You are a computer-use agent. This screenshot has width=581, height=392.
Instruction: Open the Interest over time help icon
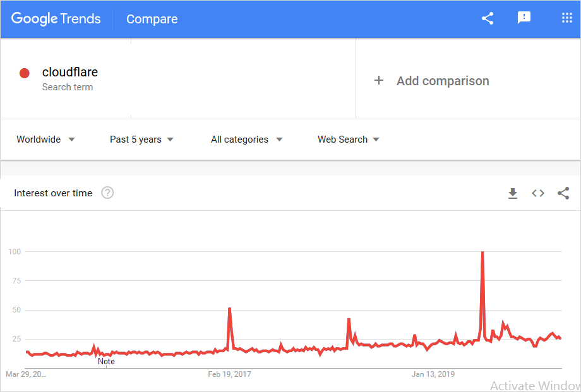[x=107, y=193]
